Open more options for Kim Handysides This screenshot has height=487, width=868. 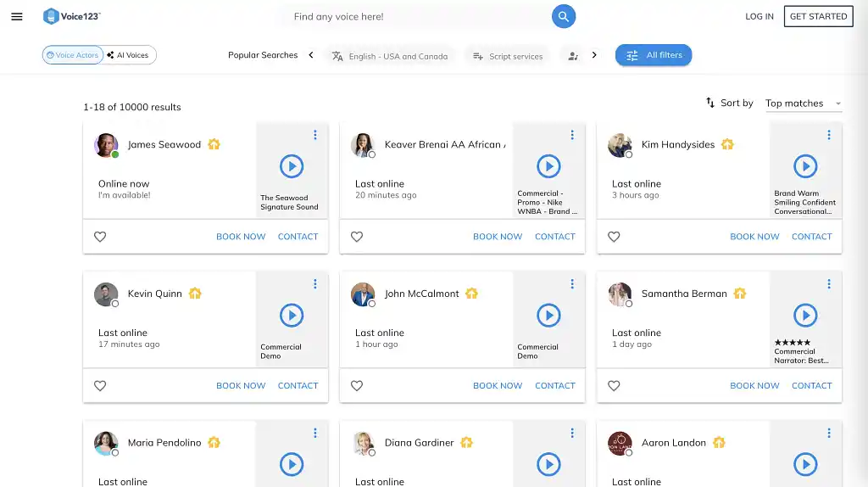829,135
